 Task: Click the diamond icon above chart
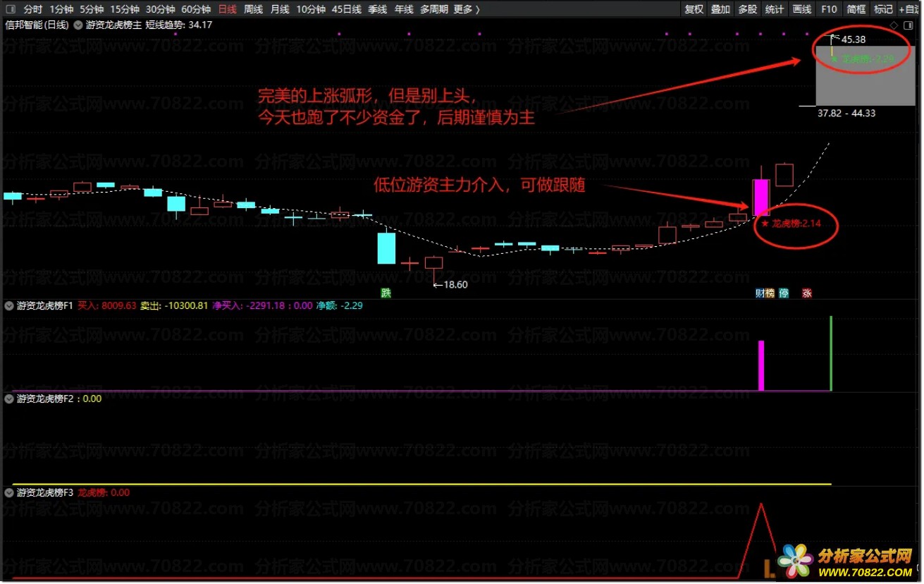(894, 25)
